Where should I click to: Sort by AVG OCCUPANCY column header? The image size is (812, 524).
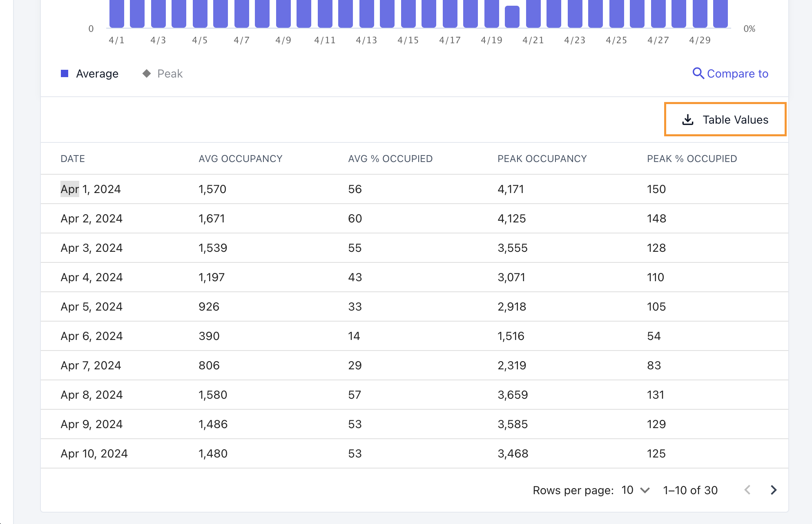(x=240, y=159)
